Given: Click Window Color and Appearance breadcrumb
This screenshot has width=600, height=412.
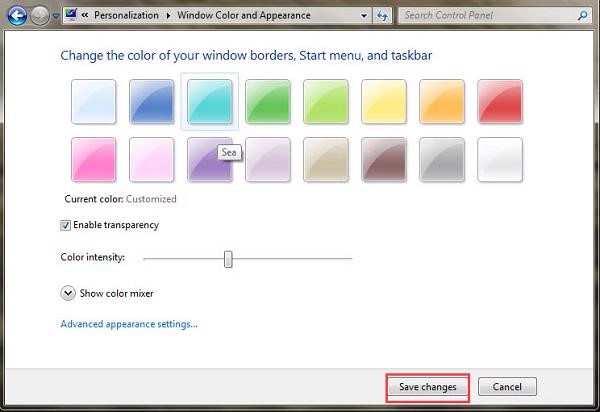Looking at the screenshot, I should (x=244, y=15).
